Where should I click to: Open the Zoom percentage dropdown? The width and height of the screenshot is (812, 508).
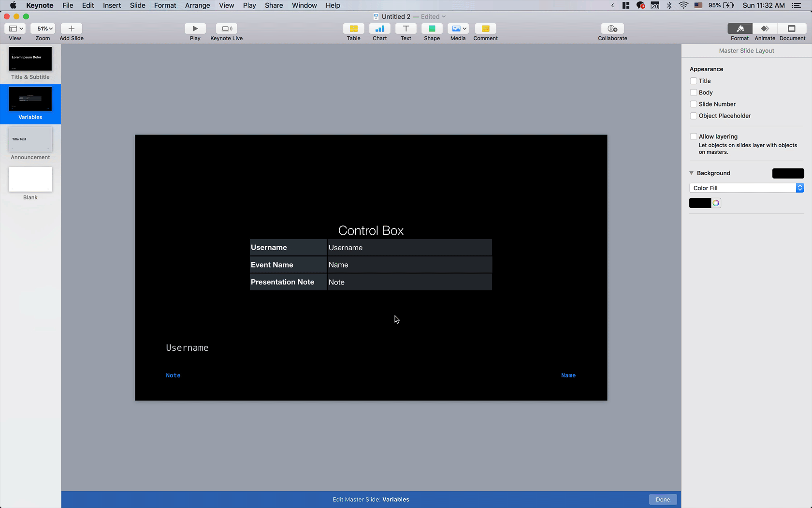pos(43,29)
